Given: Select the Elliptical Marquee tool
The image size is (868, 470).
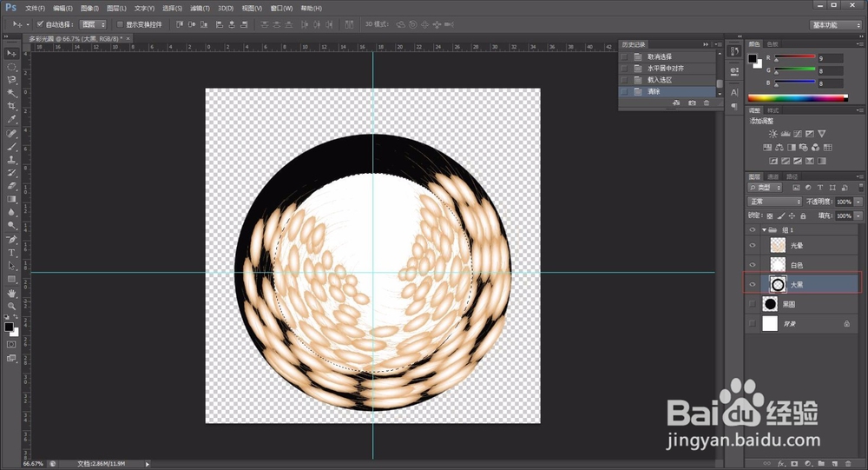Looking at the screenshot, I should pyautogui.click(x=11, y=67).
